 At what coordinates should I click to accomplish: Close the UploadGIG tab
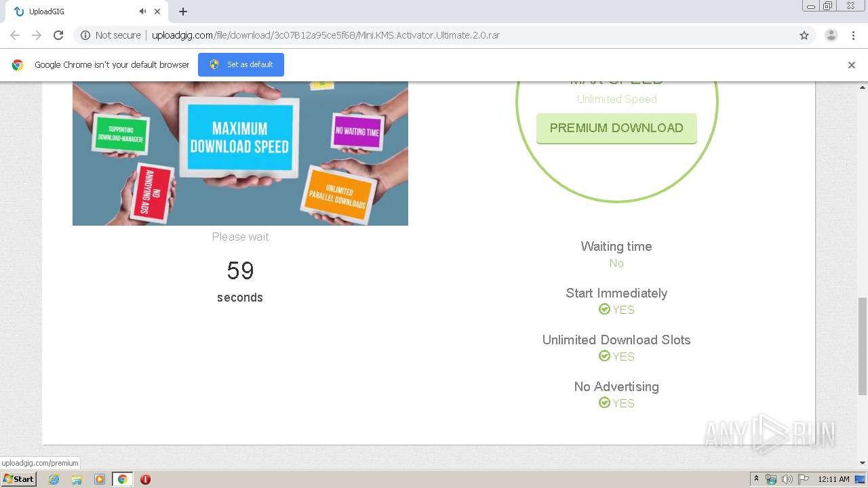coord(157,12)
